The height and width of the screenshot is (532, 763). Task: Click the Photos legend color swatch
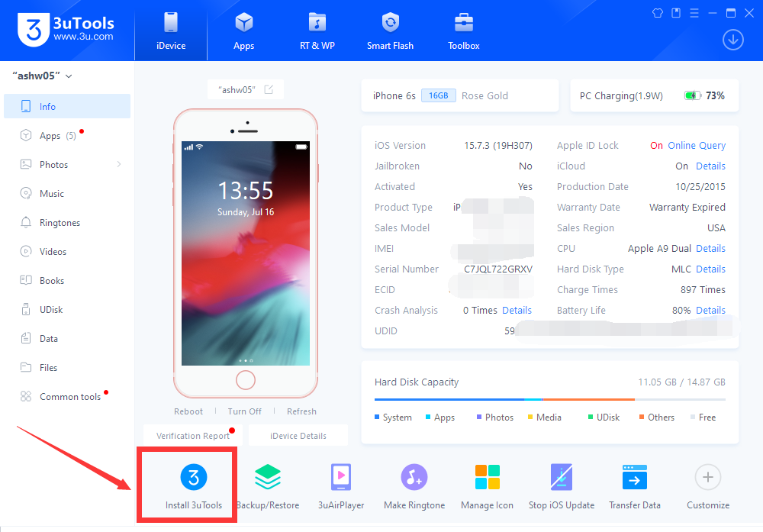479,418
